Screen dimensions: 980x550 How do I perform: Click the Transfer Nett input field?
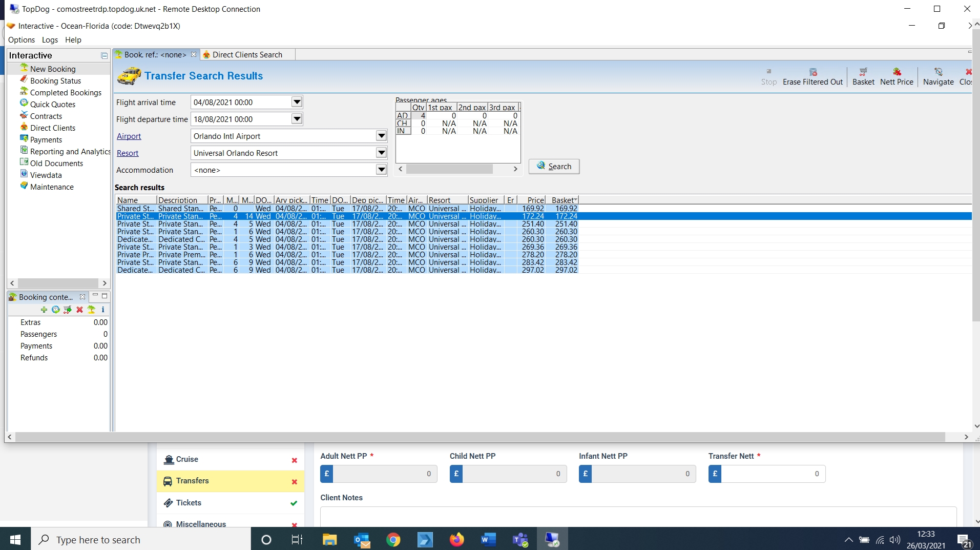pyautogui.click(x=773, y=474)
